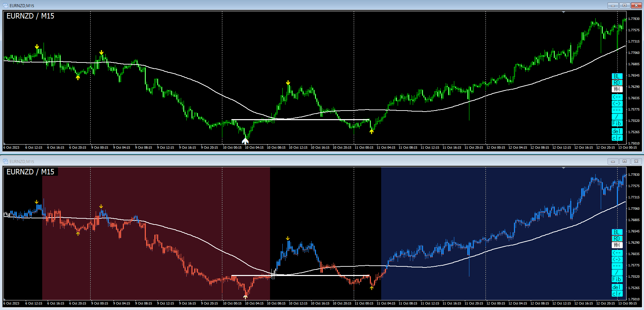644x310 pixels.
Task: Click the chart icon in the active EURNZD,M15 title bar
Action: point(5,5)
